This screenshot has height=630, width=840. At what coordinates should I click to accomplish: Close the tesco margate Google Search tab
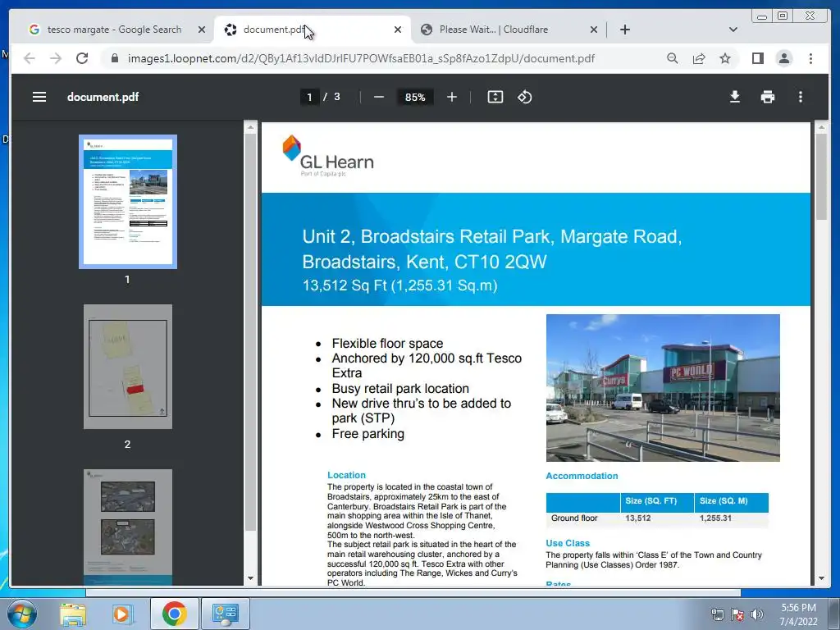tap(202, 30)
